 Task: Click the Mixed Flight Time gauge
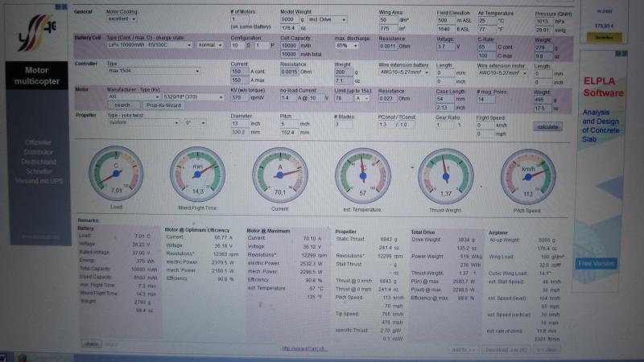(x=197, y=174)
